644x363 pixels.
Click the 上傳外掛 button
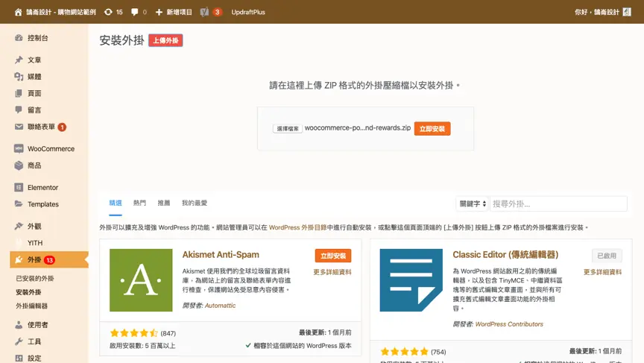(165, 40)
